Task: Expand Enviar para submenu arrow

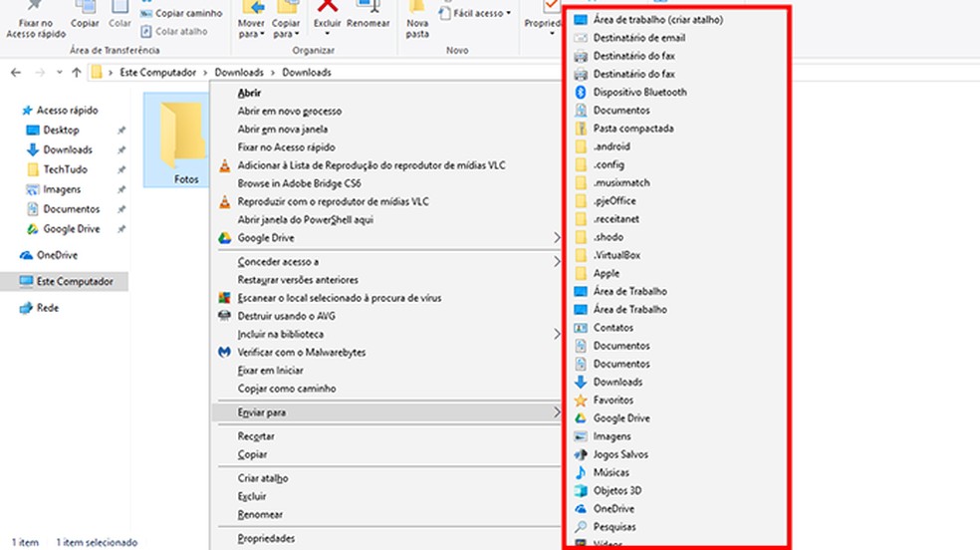Action: click(557, 412)
